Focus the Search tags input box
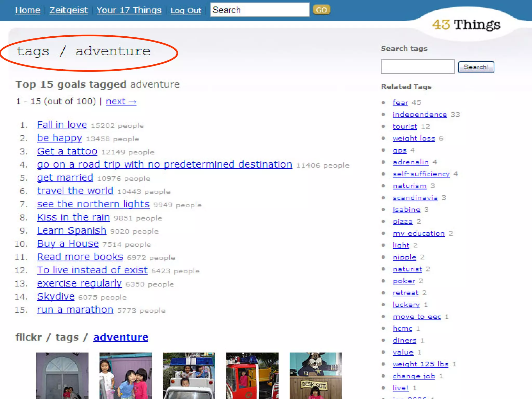This screenshot has height=399, width=532. [417, 67]
